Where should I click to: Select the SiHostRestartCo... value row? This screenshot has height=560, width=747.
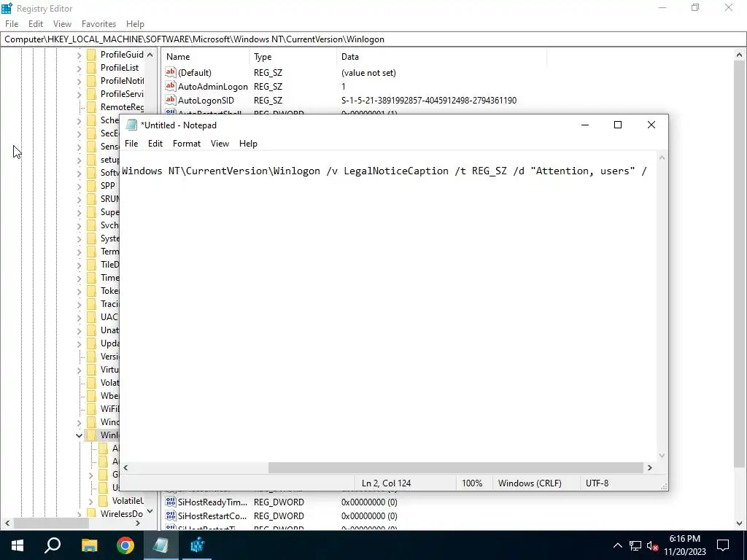pyautogui.click(x=355, y=516)
